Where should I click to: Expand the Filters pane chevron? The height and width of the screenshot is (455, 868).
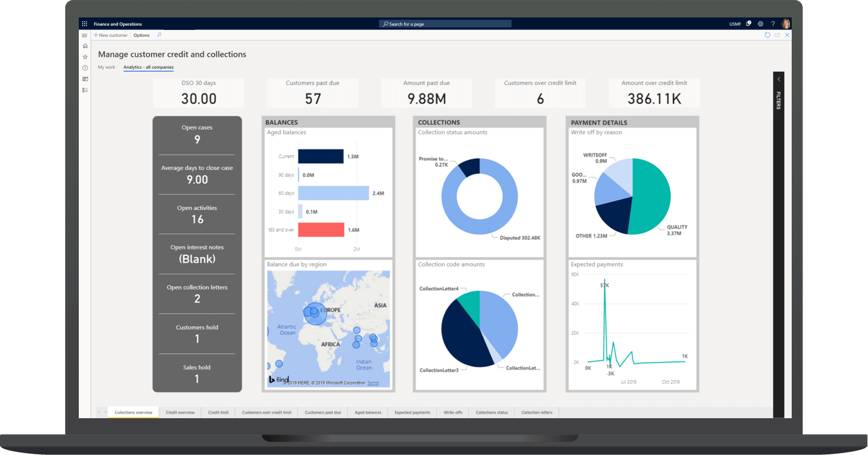coord(779,79)
